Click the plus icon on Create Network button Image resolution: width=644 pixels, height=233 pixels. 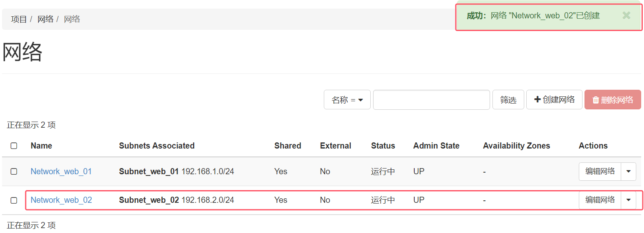coord(537,99)
